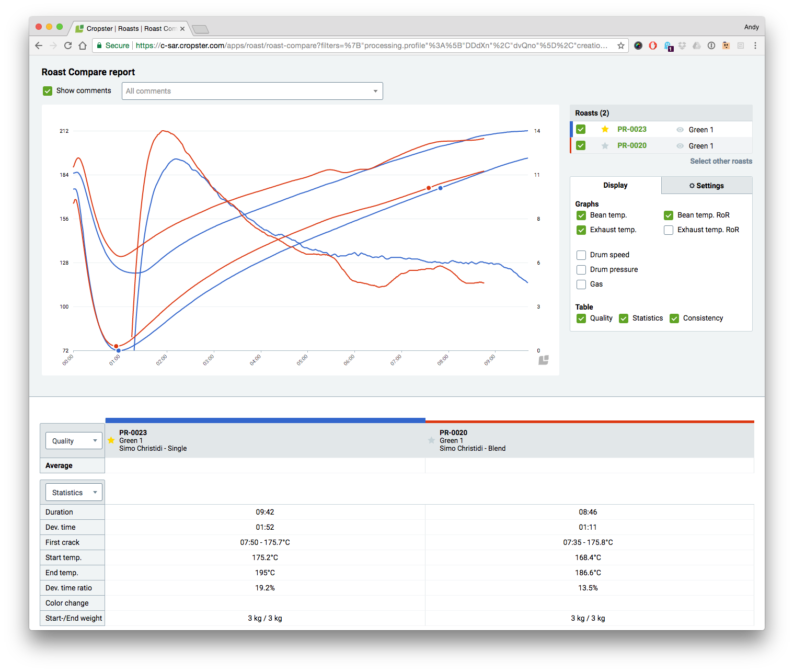Click the red PR-0020 color bar above table

coord(590,422)
